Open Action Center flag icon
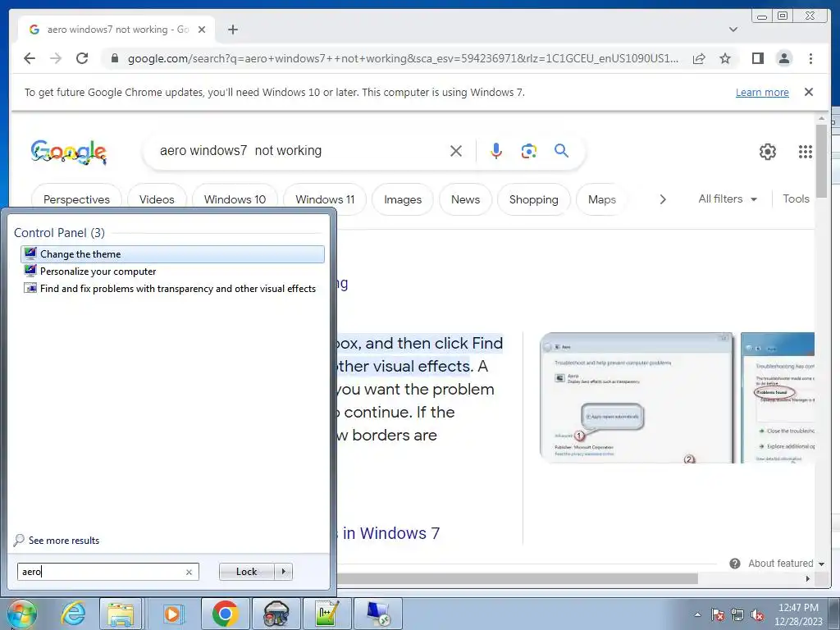This screenshot has height=630, width=840. point(718,614)
